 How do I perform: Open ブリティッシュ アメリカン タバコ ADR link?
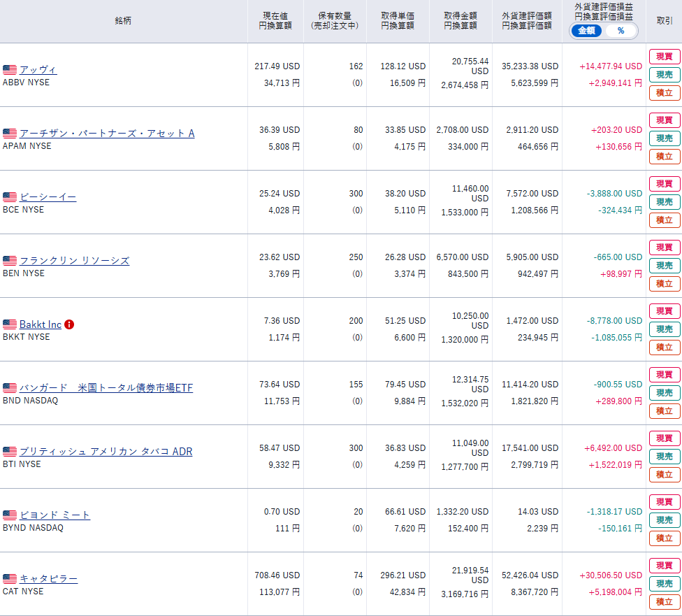pos(106,452)
